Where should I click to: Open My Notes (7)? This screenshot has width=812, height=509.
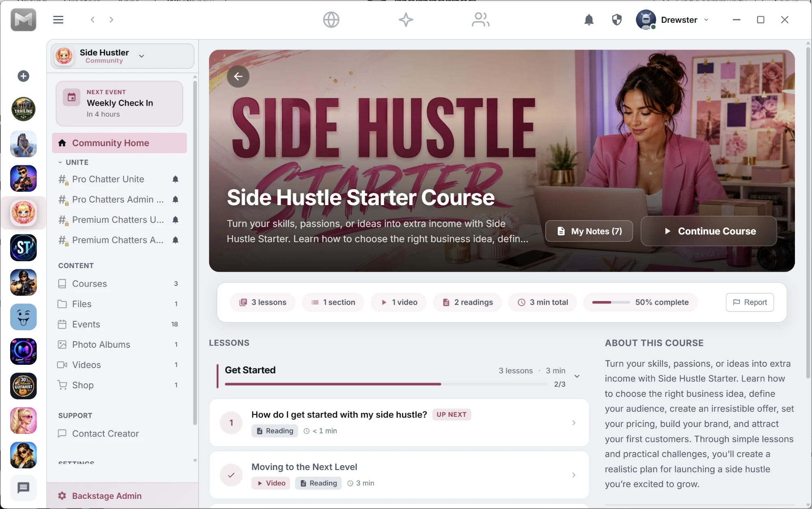point(589,231)
